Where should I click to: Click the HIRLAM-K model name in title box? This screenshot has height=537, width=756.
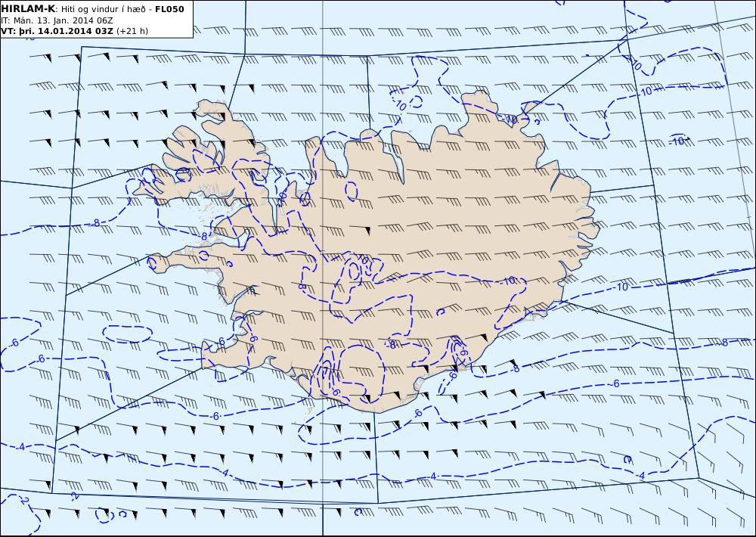(x=28, y=9)
